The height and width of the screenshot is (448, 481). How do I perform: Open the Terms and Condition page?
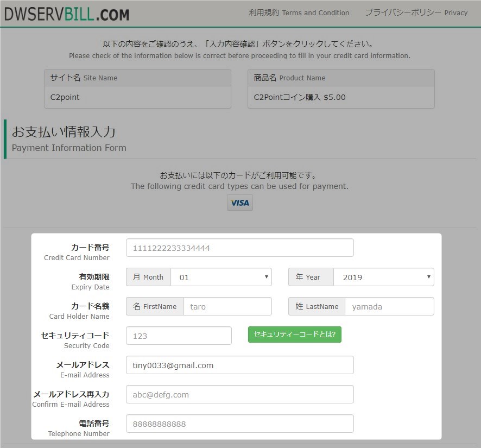tap(299, 12)
